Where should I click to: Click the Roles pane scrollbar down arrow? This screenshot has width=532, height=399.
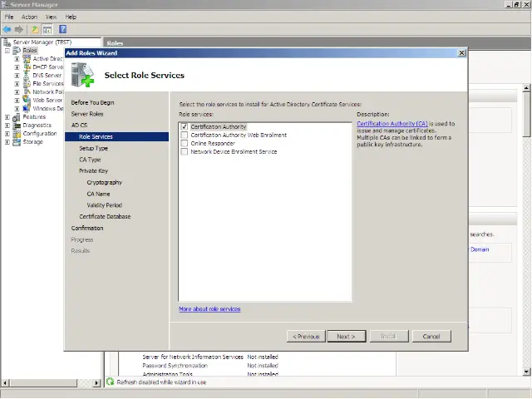(x=526, y=372)
